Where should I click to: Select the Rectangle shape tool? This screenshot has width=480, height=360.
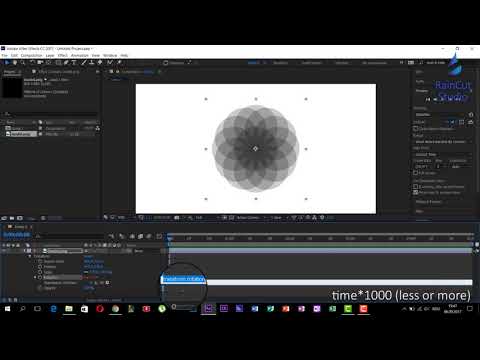[58, 63]
